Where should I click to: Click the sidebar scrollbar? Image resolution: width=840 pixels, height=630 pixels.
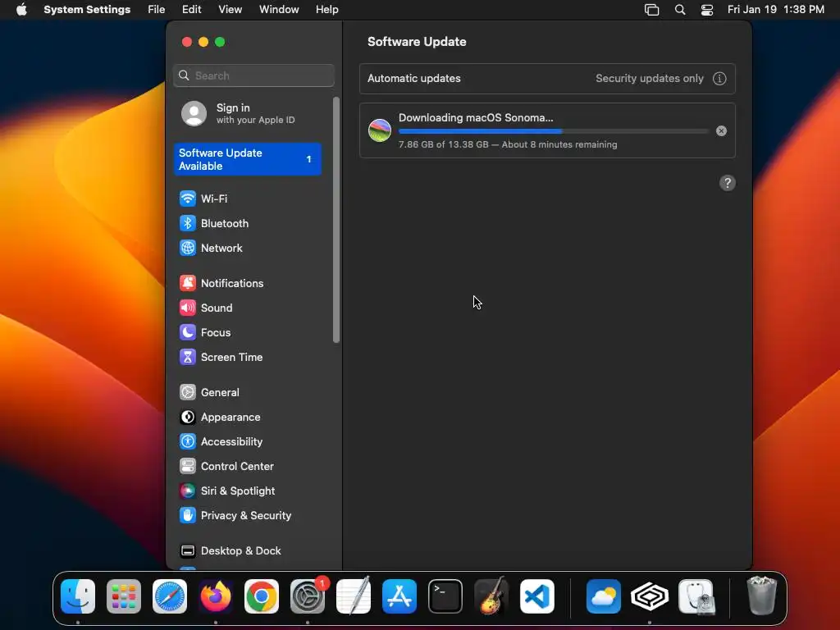click(x=336, y=220)
